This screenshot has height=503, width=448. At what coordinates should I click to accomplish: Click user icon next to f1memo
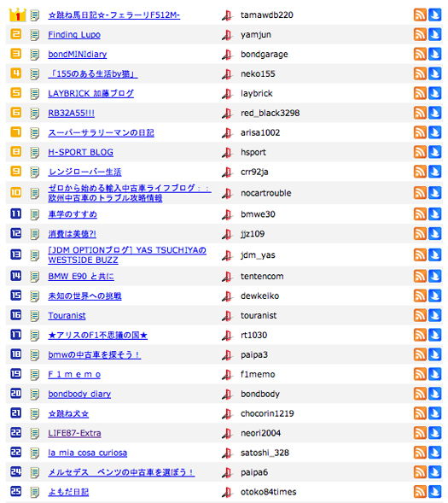click(227, 374)
